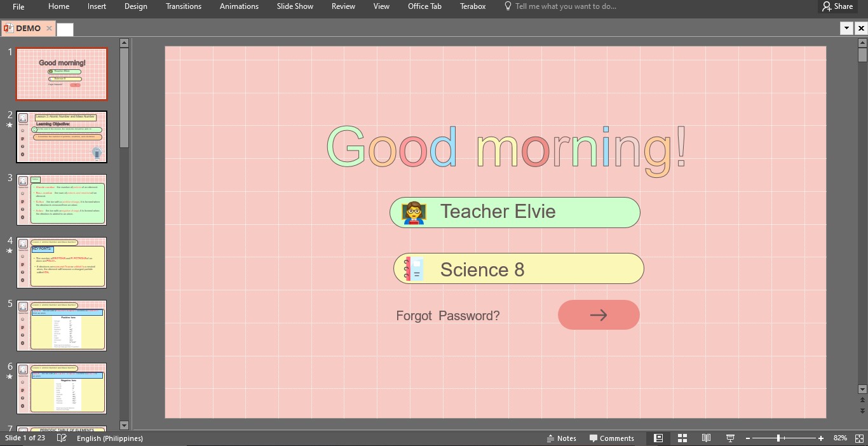The height and width of the screenshot is (446, 868).
Task: Click the zoom out minus button
Action: (748, 438)
